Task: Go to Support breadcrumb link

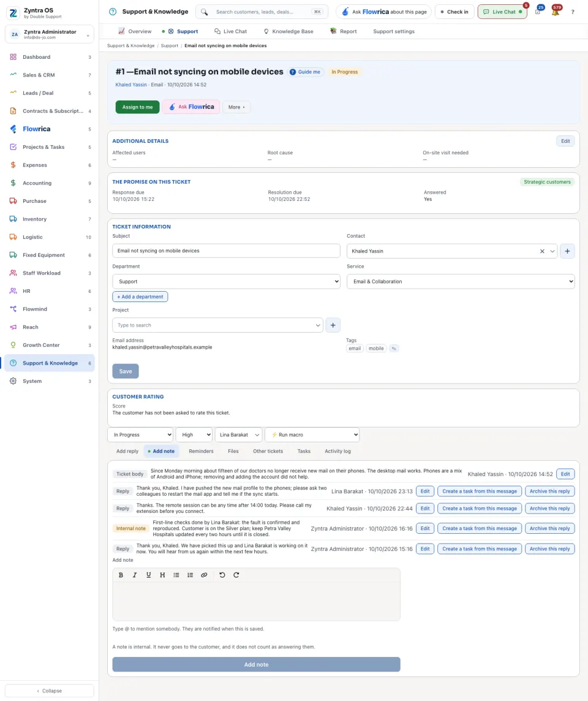Action: coord(169,45)
